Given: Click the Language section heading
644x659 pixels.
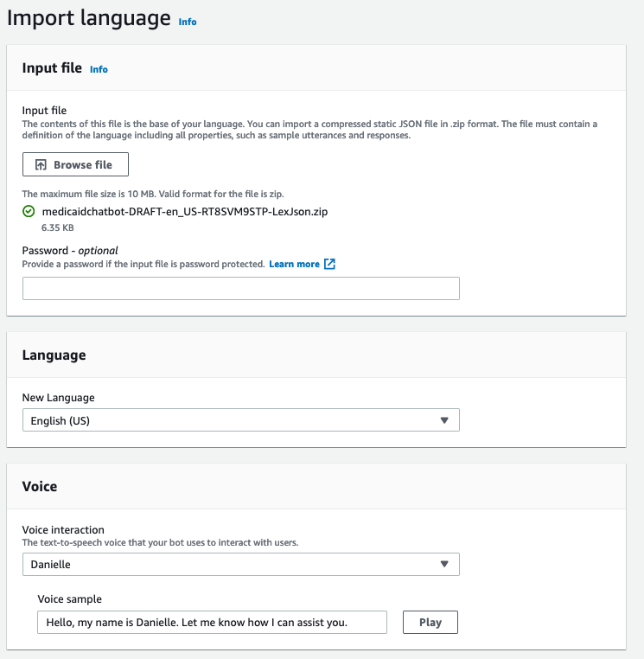Looking at the screenshot, I should (x=54, y=355).
